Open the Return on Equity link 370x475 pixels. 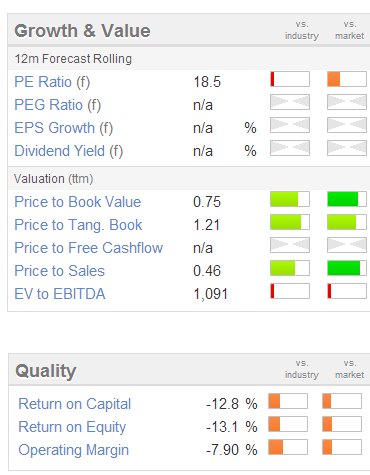click(72, 427)
